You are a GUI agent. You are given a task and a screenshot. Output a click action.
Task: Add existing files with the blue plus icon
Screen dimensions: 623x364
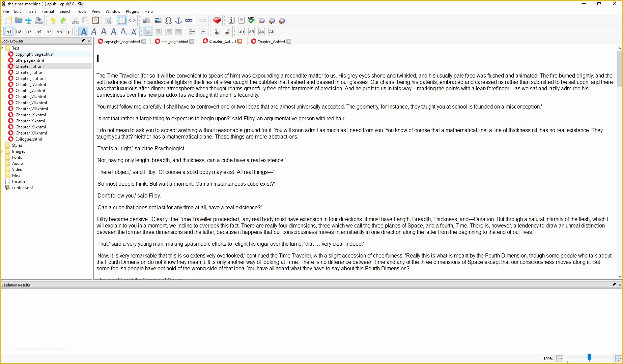(x=29, y=21)
